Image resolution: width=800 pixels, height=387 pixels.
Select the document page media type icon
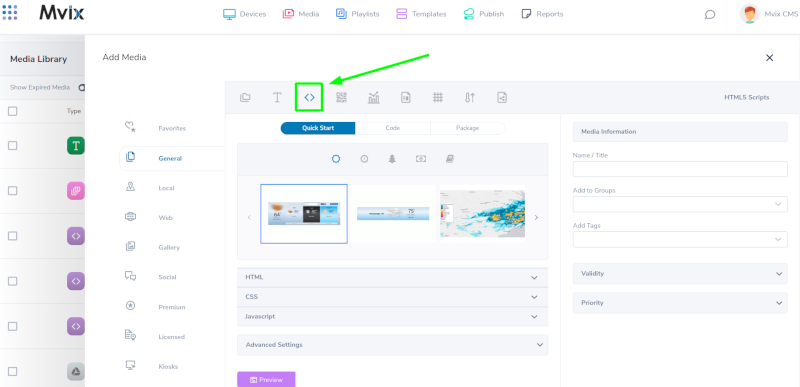406,97
